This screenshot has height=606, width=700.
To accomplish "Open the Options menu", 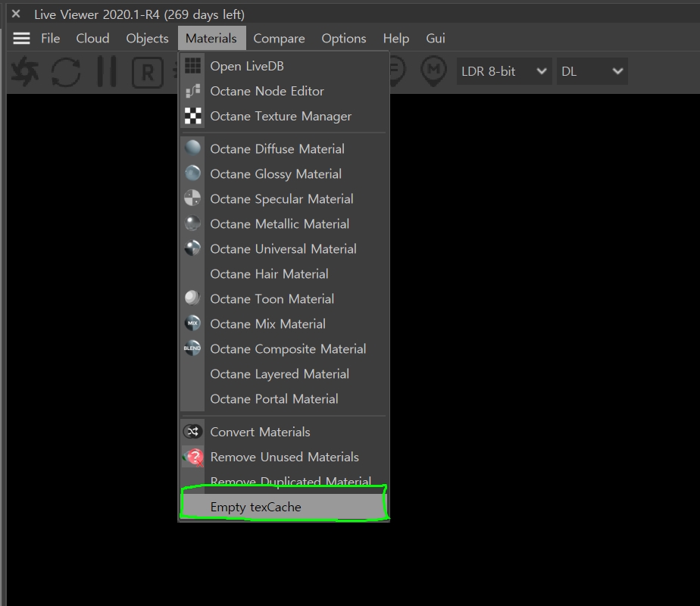I will pyautogui.click(x=344, y=39).
